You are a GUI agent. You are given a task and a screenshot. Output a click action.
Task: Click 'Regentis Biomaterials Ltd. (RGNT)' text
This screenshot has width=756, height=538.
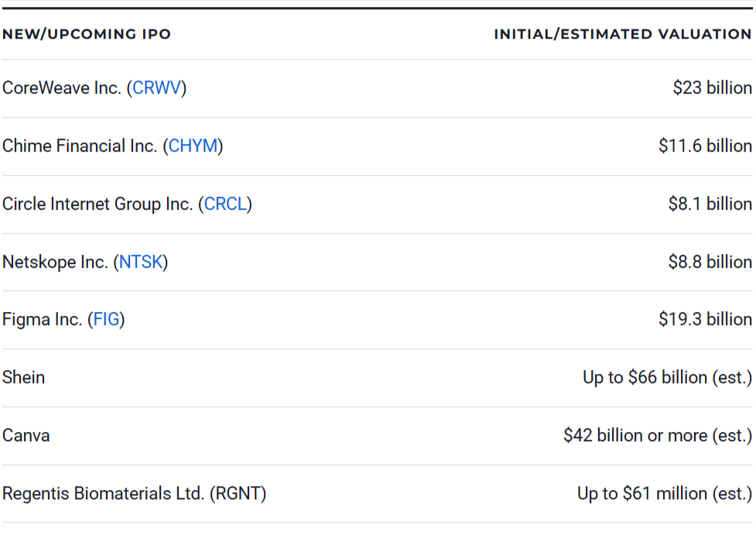(135, 494)
